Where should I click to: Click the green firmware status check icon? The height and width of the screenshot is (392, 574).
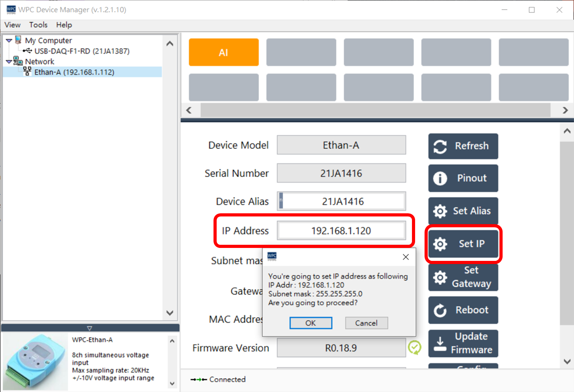coord(415,348)
